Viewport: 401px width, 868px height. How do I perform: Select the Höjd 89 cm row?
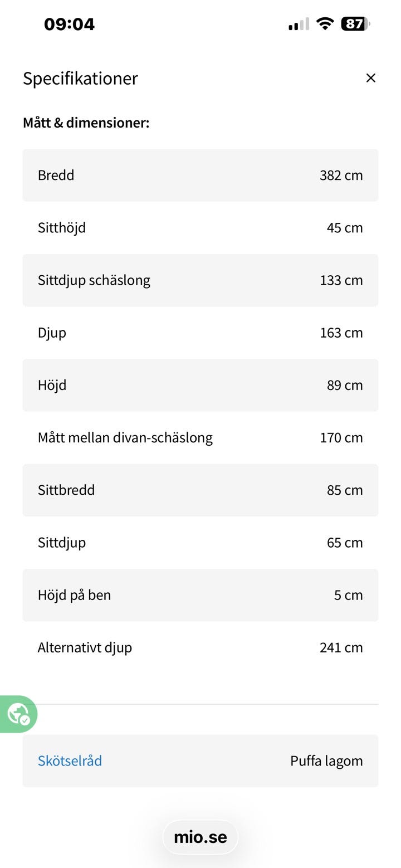click(x=200, y=385)
